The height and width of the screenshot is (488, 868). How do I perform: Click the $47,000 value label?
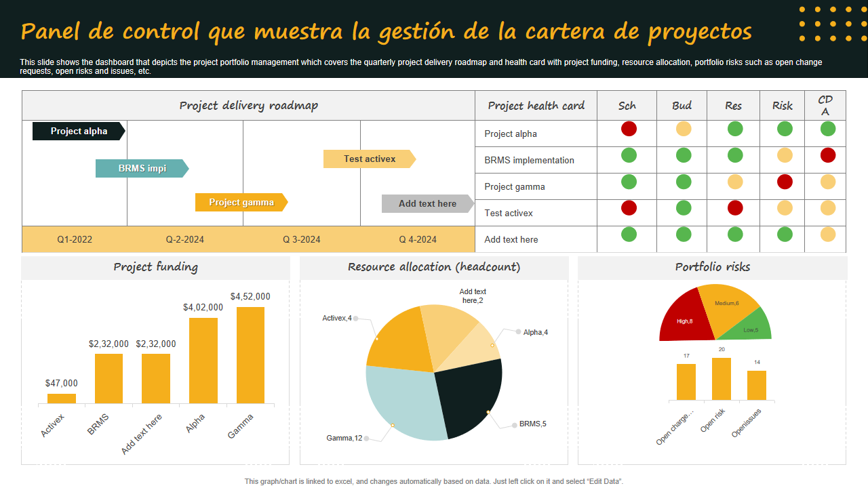point(62,383)
